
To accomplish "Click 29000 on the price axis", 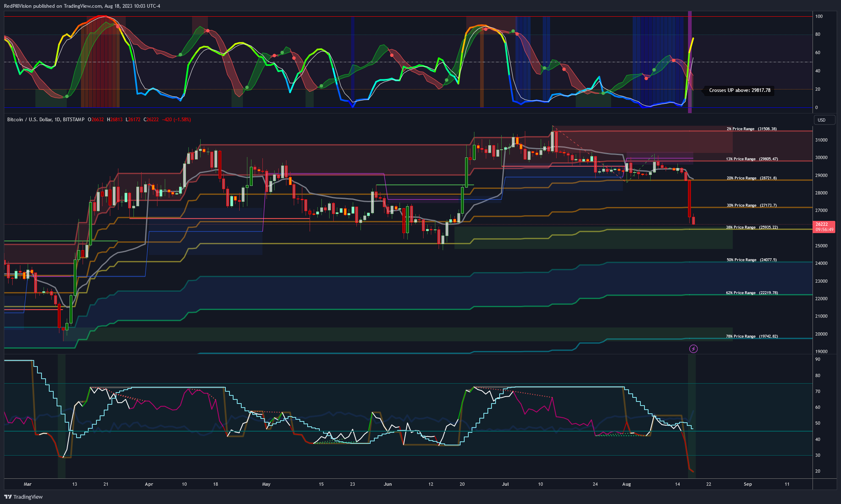I will (x=821, y=175).
